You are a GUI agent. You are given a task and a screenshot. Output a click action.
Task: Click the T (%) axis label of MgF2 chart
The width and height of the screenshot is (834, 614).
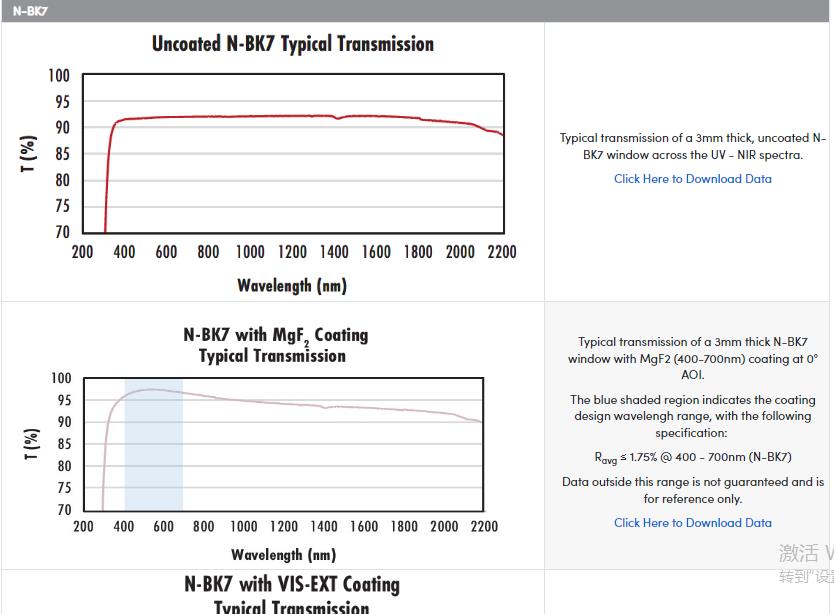tap(31, 444)
